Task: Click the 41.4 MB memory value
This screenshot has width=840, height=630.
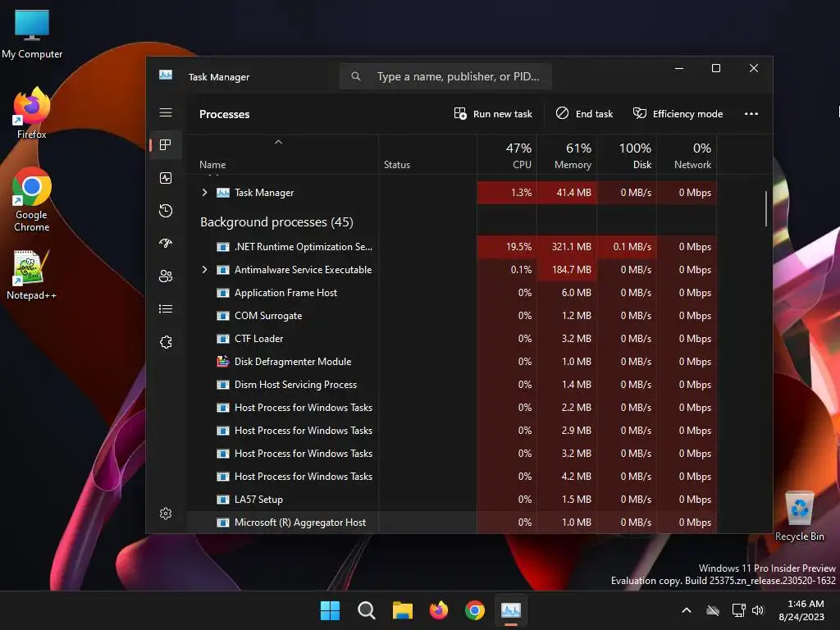Action: coord(573,192)
